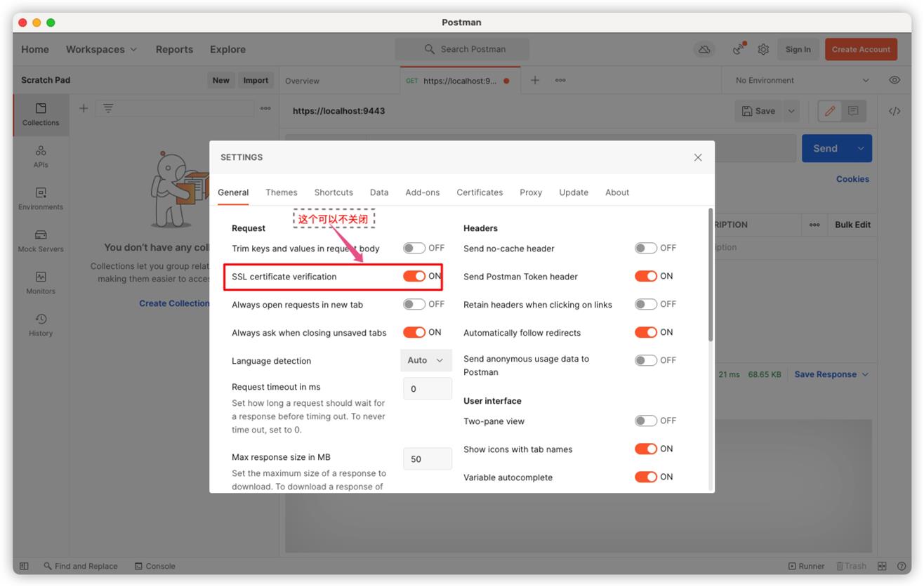Toggle Always open requests in new tab

coord(414,304)
